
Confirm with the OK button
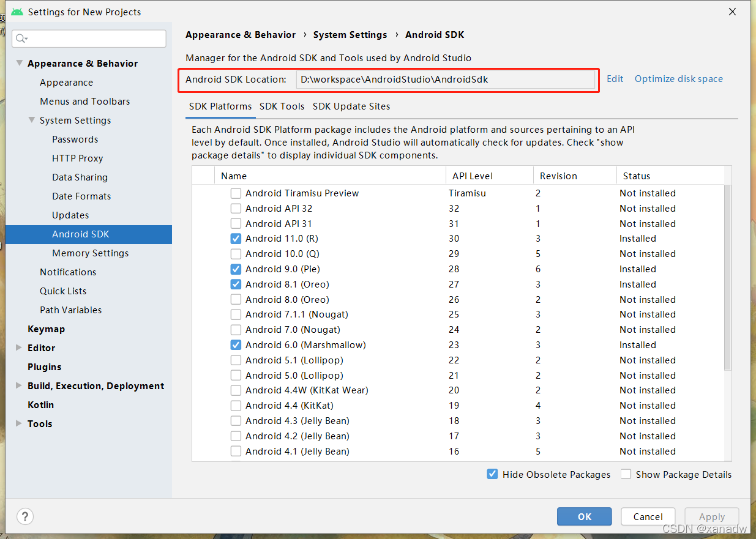point(585,516)
